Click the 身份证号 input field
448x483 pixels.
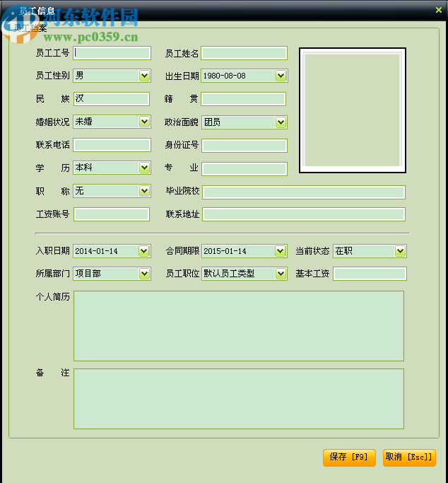pyautogui.click(x=244, y=146)
